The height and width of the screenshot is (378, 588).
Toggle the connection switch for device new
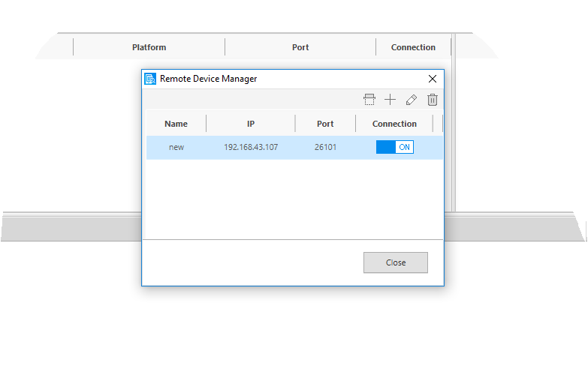394,147
